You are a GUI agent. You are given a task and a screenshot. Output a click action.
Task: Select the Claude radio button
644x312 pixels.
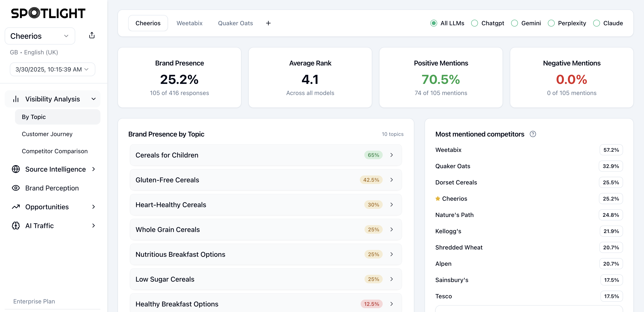pos(596,23)
